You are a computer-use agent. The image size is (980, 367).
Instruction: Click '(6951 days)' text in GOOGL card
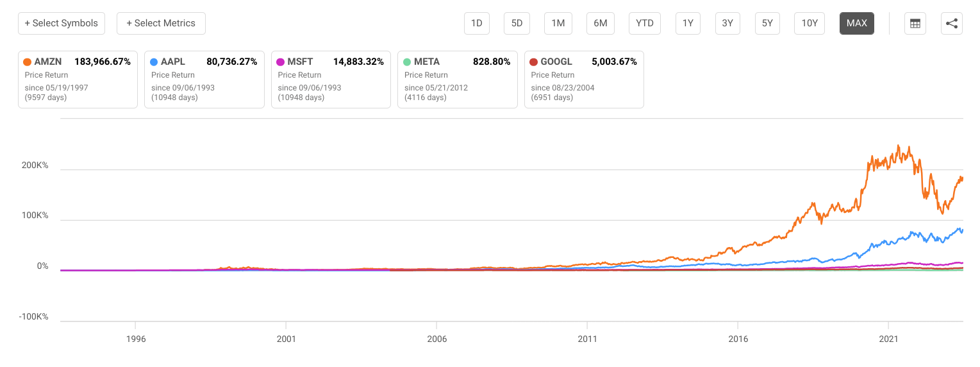(552, 98)
